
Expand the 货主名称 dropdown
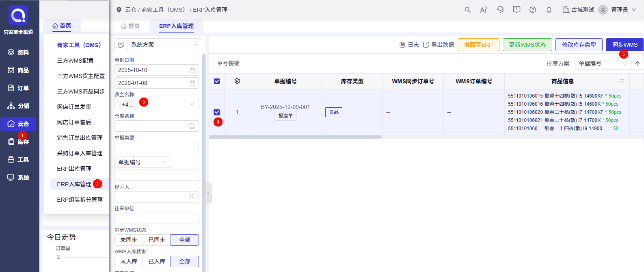click(x=157, y=104)
